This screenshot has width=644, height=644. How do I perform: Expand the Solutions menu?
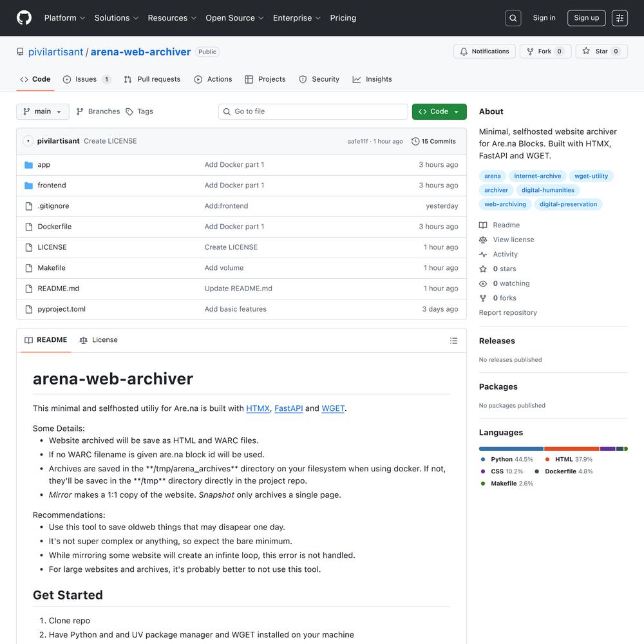tap(116, 18)
